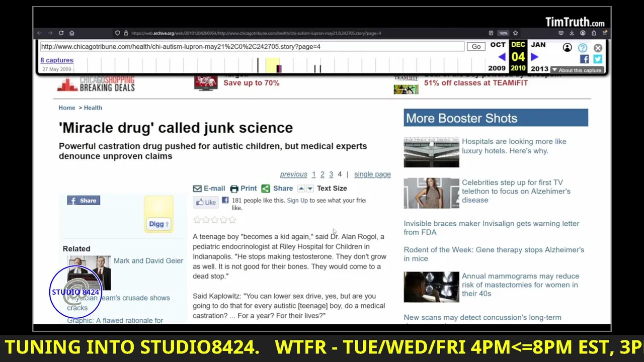The height and width of the screenshot is (362, 644).
Task: Click the green Share article icon
Action: 266,189
